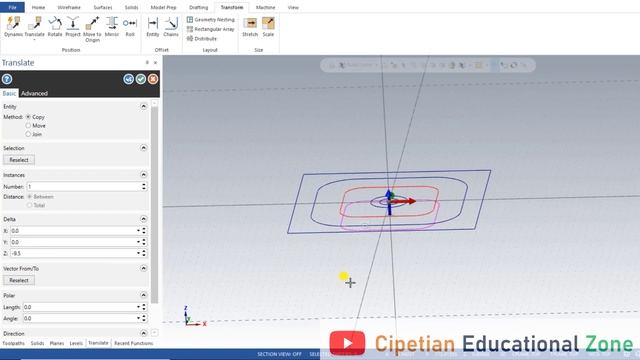This screenshot has height=360, width=640.
Task: Collapse the Polar section
Action: [x=143, y=295]
